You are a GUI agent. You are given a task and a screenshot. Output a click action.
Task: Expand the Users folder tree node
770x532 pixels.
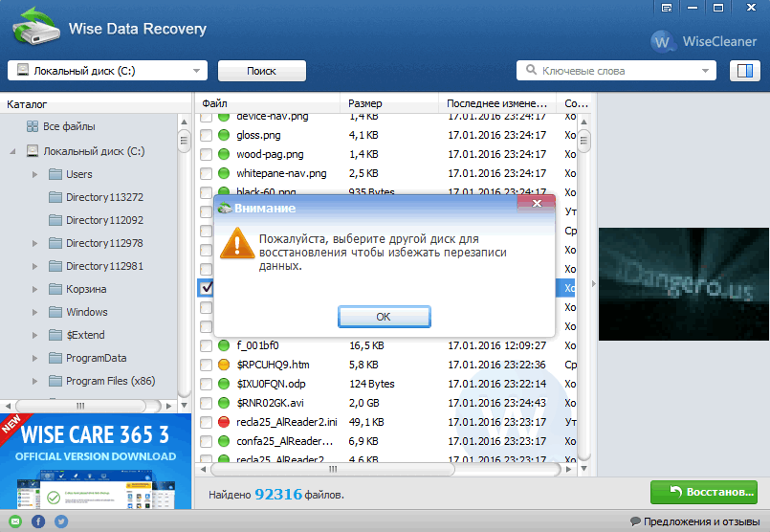click(34, 174)
